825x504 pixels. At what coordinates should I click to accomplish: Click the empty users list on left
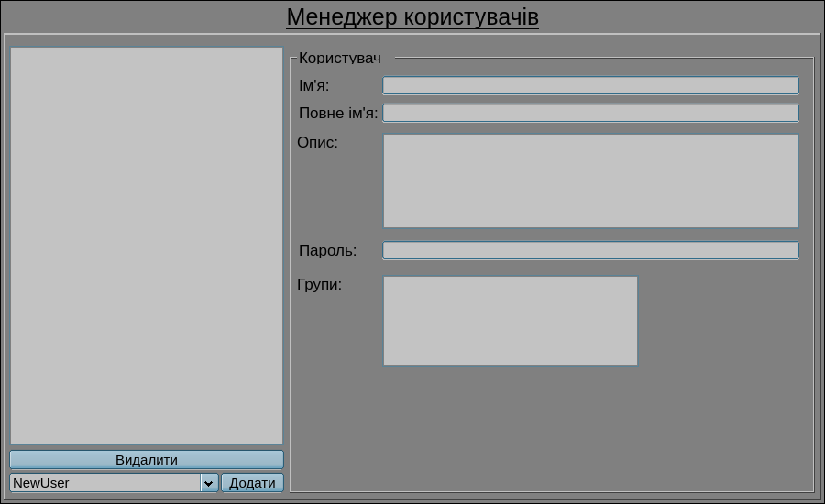pyautogui.click(x=147, y=246)
